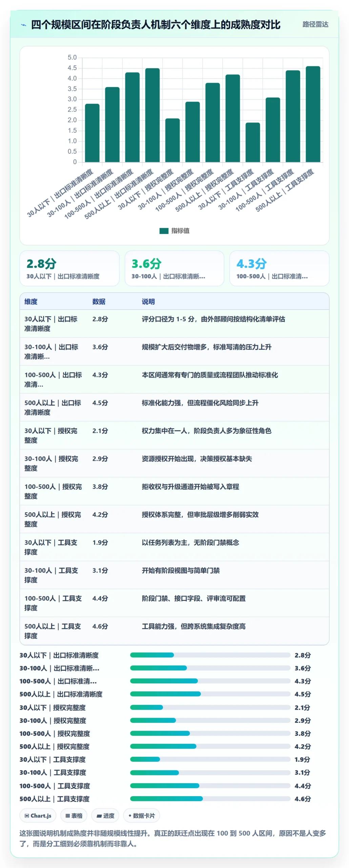This screenshot has height=868, width=349.
Task: Click the 3.6分 data card
Action: pyautogui.click(x=174, y=268)
